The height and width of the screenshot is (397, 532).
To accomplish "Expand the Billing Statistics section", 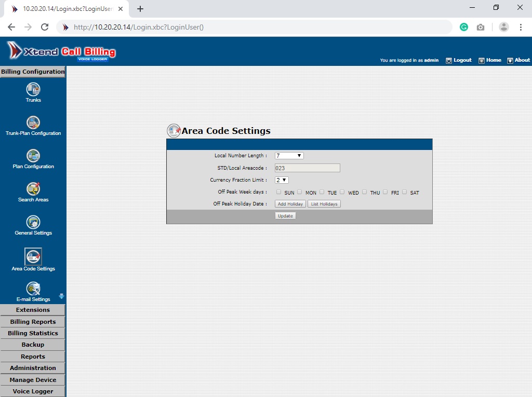I will pos(33,333).
